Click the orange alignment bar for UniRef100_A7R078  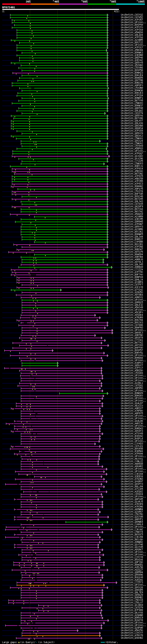[x=61, y=635]
